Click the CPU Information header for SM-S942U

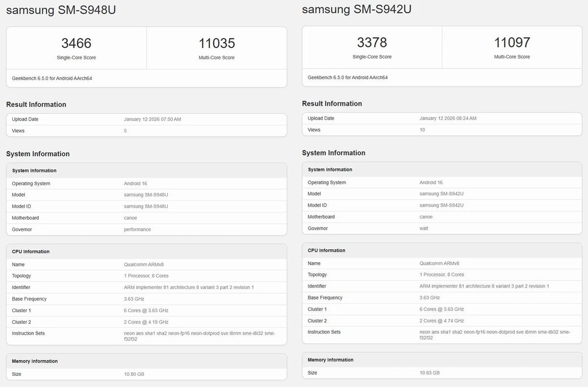326,250
